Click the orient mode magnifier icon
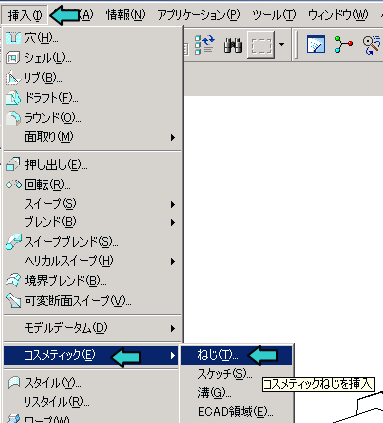Viewport: 383px width, 423px height. pos(372,45)
